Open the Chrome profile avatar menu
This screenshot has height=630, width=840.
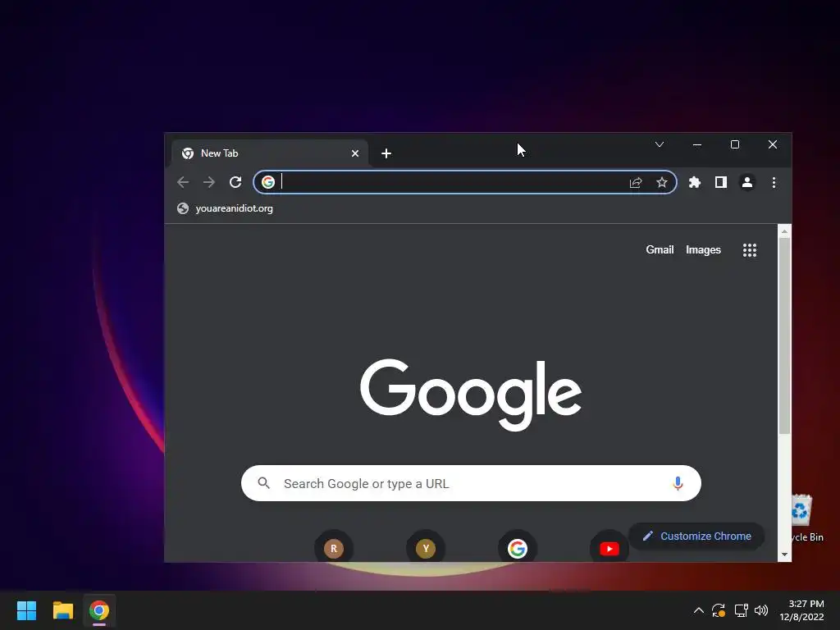point(747,182)
